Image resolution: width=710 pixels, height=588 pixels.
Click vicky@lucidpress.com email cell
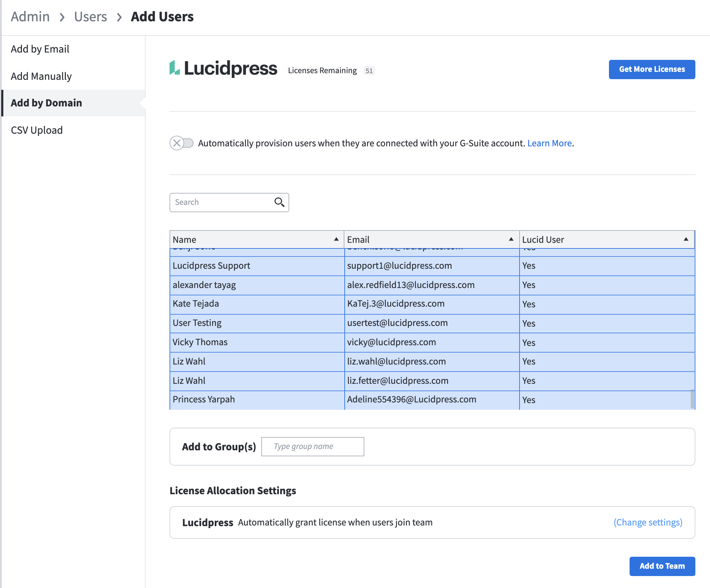(x=432, y=342)
